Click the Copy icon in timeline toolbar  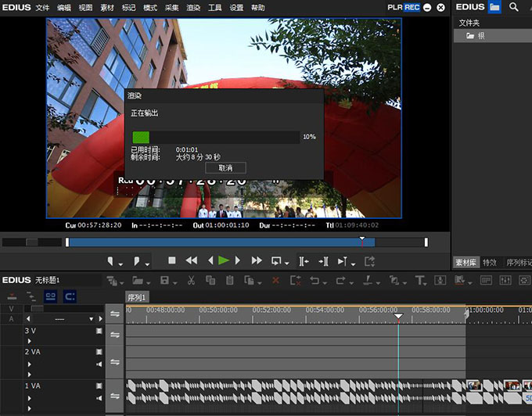pos(210,280)
